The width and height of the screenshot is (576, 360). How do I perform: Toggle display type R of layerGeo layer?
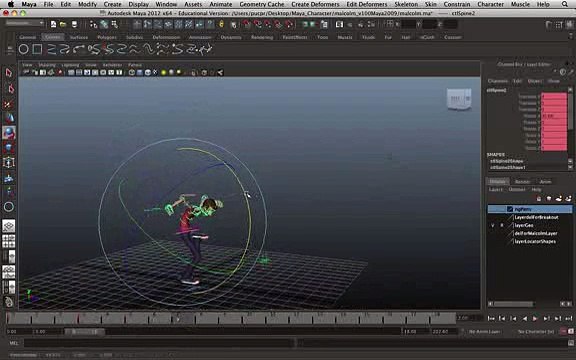click(502, 225)
